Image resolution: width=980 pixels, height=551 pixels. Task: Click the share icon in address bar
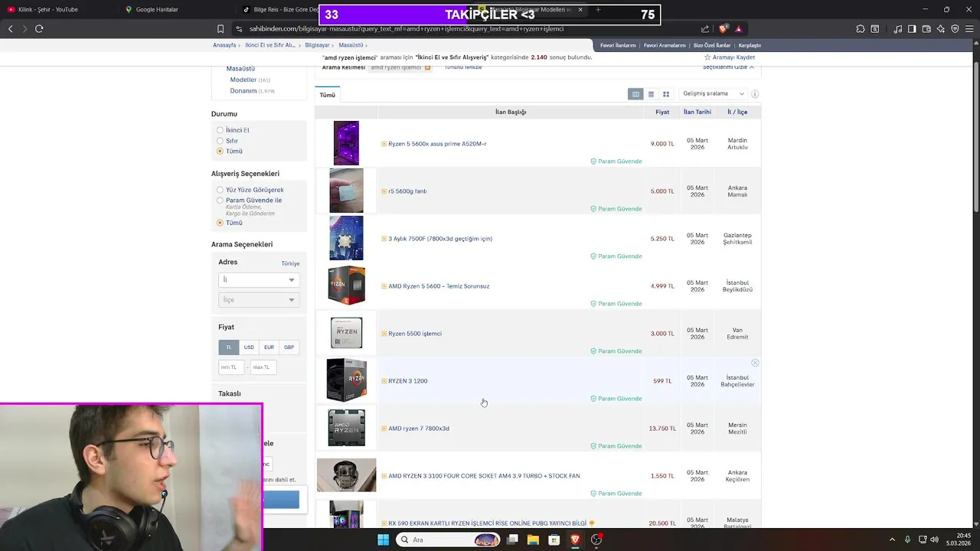tap(705, 29)
